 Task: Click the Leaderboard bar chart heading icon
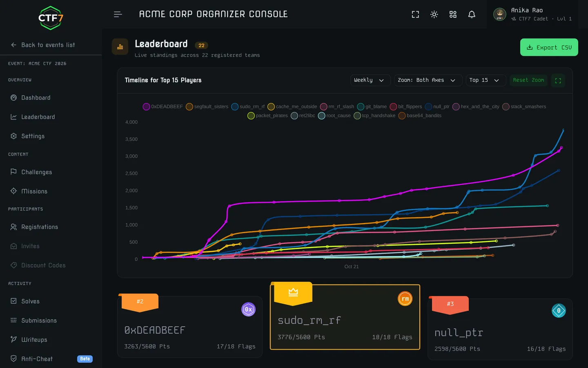120,47
